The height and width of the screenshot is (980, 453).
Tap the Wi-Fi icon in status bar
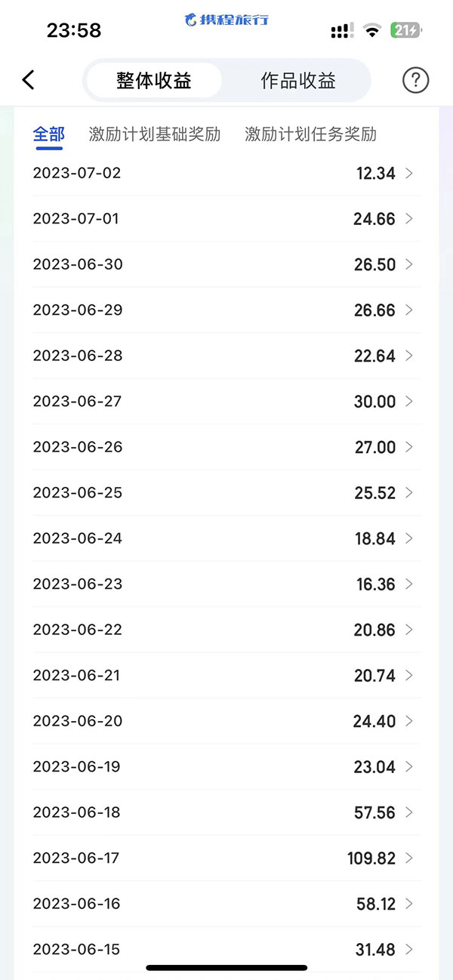[x=371, y=30]
